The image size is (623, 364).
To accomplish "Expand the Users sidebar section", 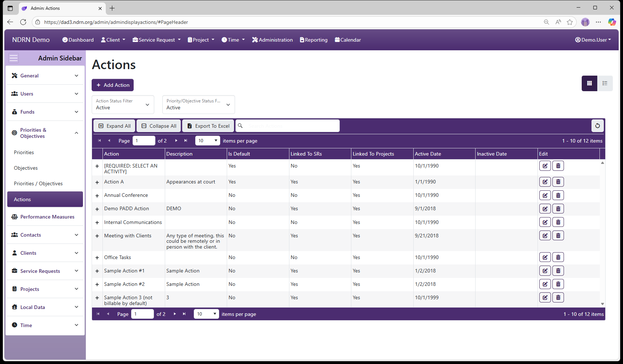I will pyautogui.click(x=45, y=94).
